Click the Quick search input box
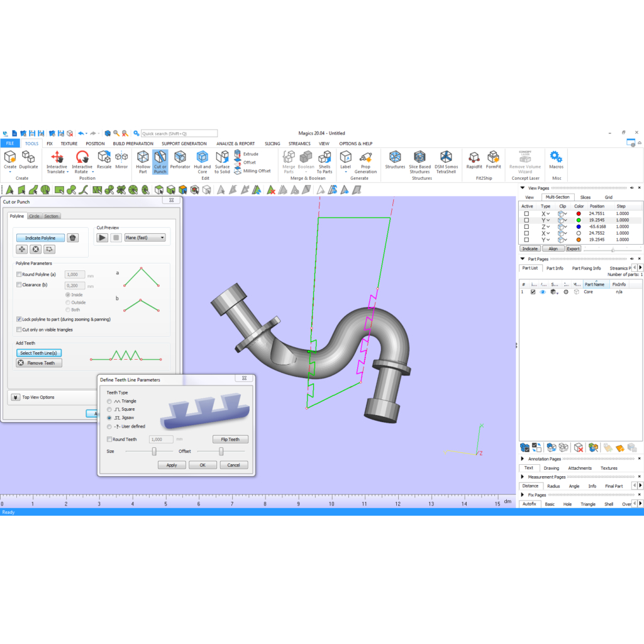 [x=179, y=133]
